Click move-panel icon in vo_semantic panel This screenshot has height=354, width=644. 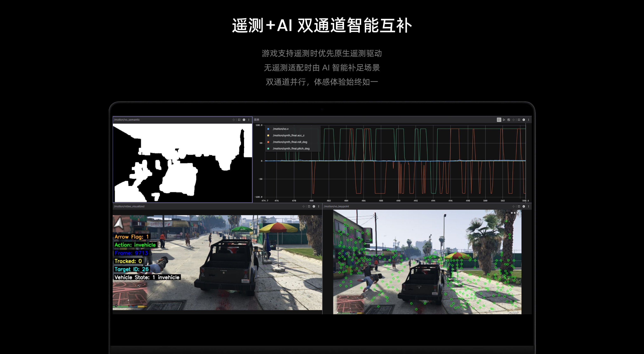coord(234,120)
